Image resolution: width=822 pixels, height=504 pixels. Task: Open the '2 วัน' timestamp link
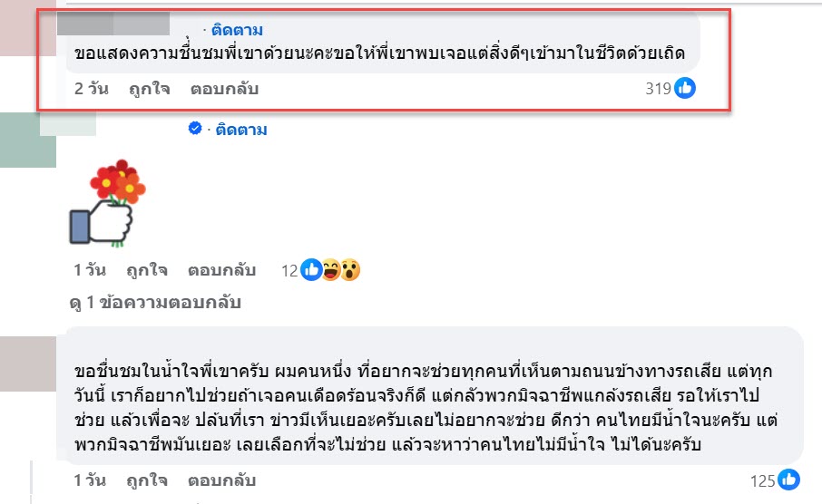[x=91, y=89]
